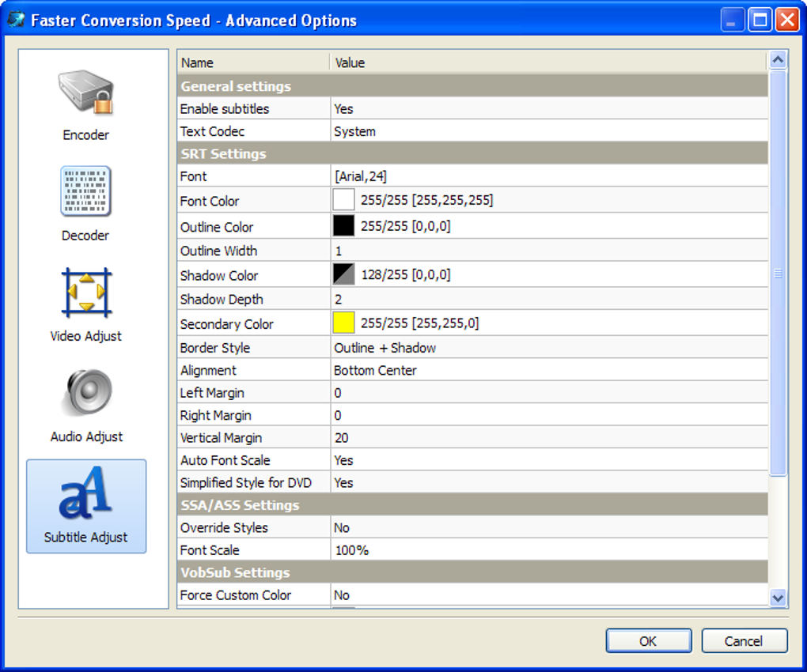Click the VobSub Settings section header

click(x=472, y=572)
